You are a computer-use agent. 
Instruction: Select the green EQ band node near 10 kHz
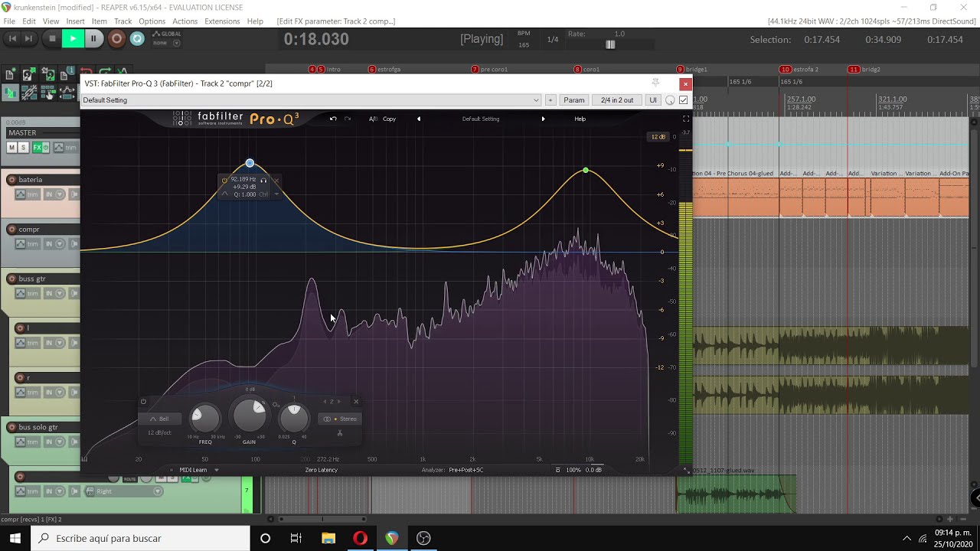coord(586,170)
